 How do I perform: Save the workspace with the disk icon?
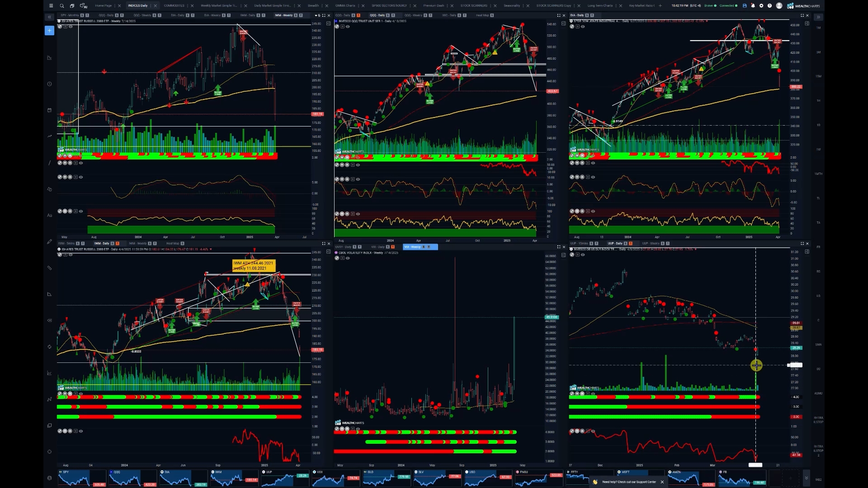pos(745,6)
